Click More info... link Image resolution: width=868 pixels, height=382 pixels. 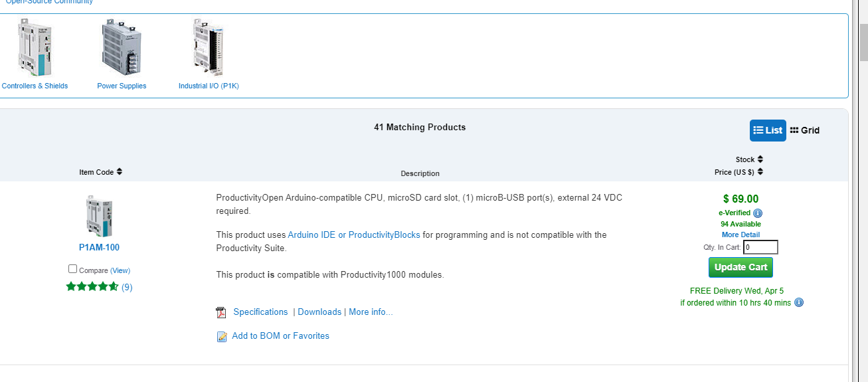coord(371,312)
